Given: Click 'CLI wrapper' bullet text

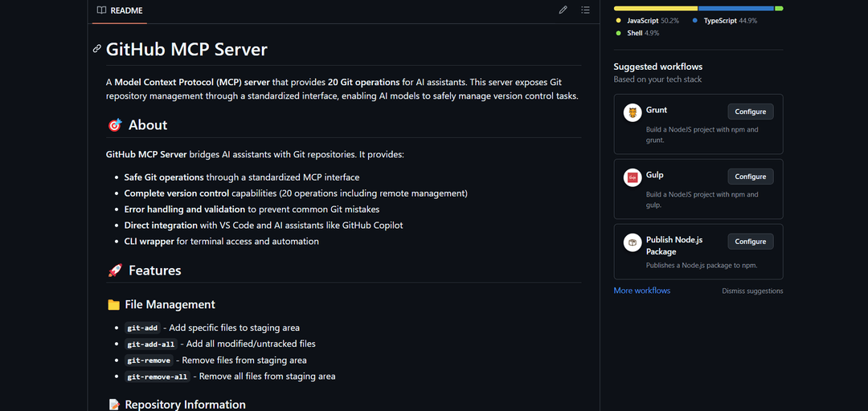Looking at the screenshot, I should coord(149,242).
